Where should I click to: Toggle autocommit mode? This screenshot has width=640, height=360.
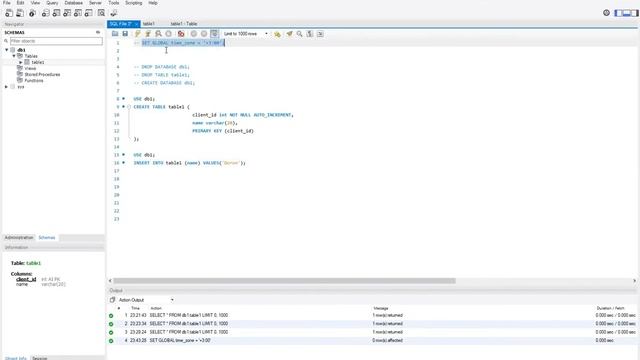214,34
